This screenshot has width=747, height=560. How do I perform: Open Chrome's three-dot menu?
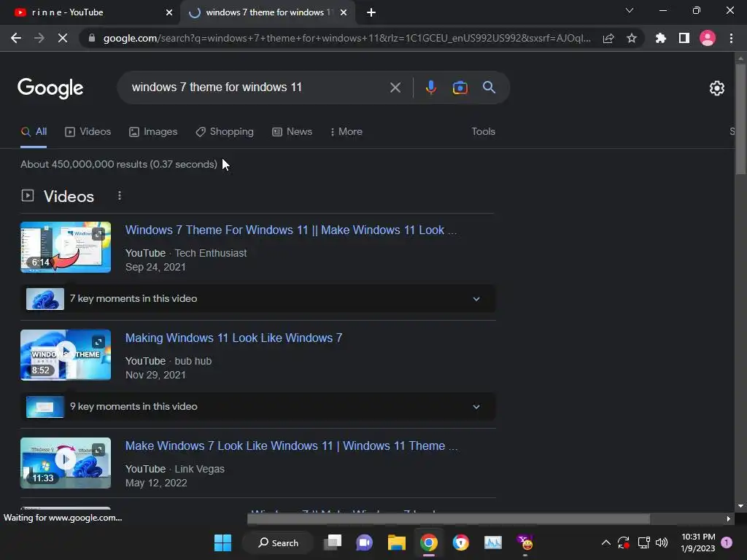(x=731, y=38)
